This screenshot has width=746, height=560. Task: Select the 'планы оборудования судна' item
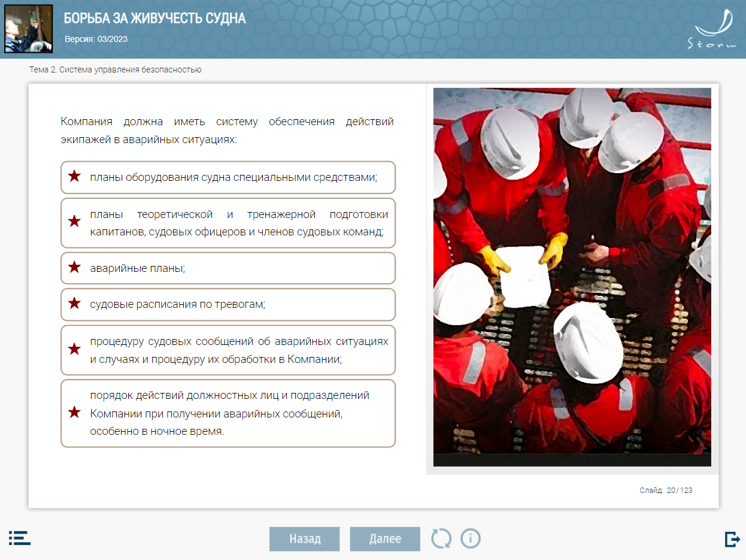point(228,177)
